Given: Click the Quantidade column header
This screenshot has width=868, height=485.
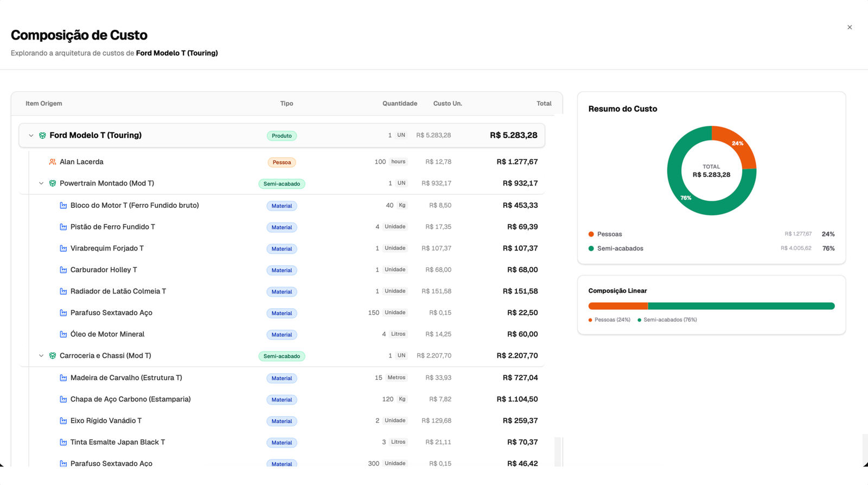Looking at the screenshot, I should [400, 104].
